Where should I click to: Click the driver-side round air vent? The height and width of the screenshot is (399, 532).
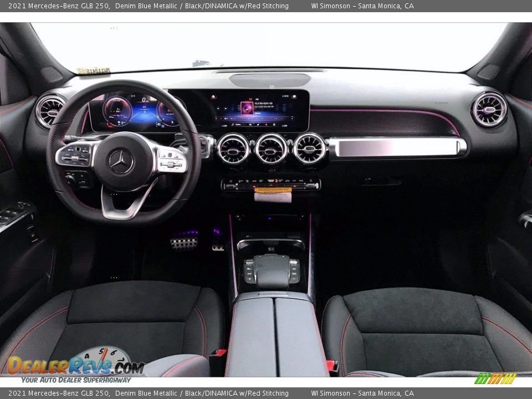(x=50, y=111)
